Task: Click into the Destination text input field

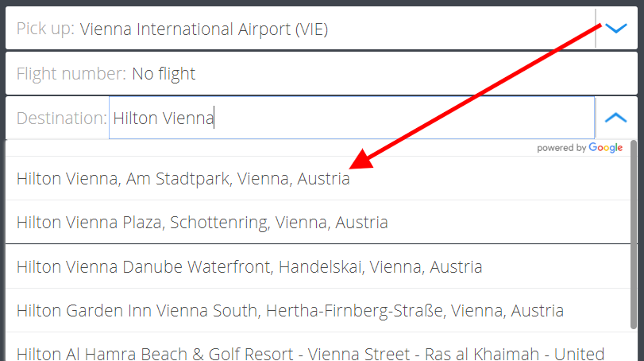Action: [352, 118]
